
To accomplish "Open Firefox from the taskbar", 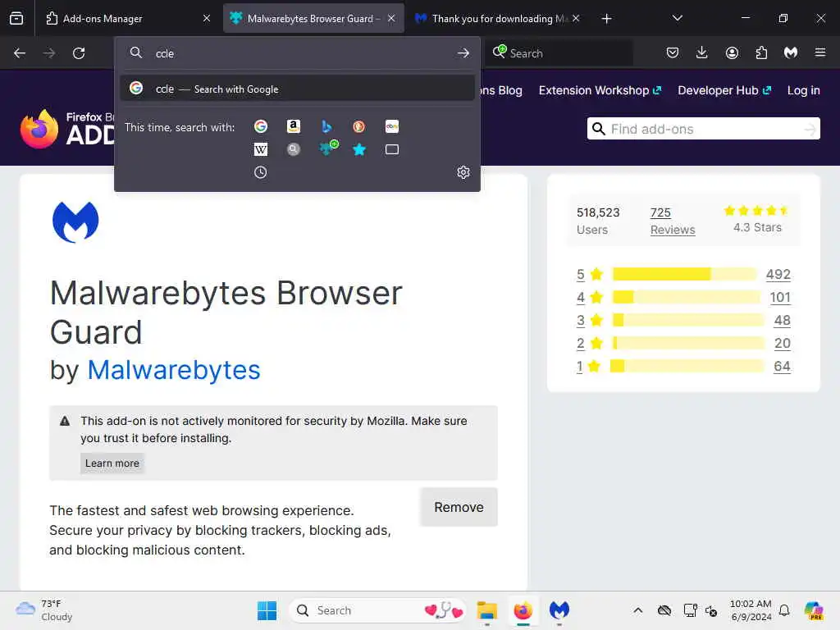I will (x=523, y=610).
